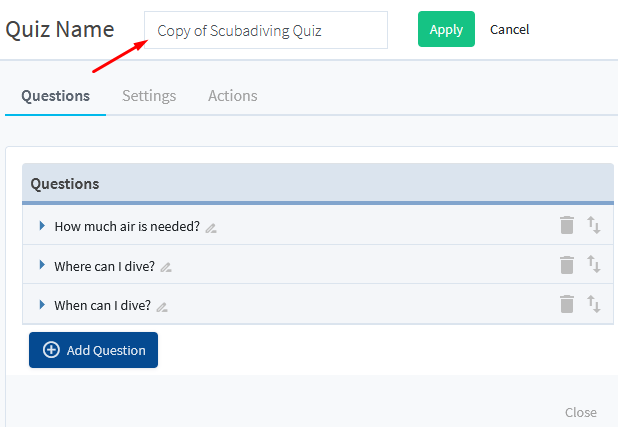Screen dimensions: 618x428
Task: Expand the 'How much air is needed?' question
Action: [x=42, y=225]
